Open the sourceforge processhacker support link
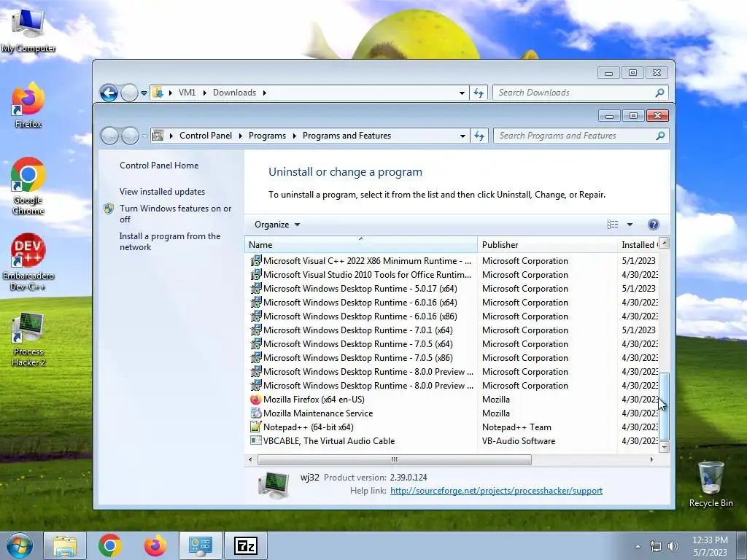 click(496, 491)
